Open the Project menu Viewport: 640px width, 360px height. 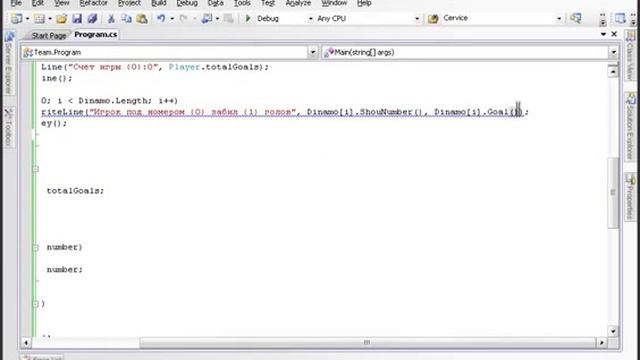pyautogui.click(x=129, y=3)
